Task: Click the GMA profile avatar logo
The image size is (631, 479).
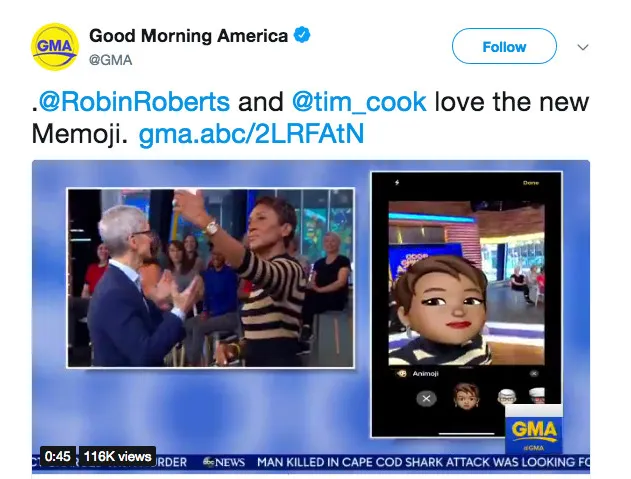Action: point(55,47)
